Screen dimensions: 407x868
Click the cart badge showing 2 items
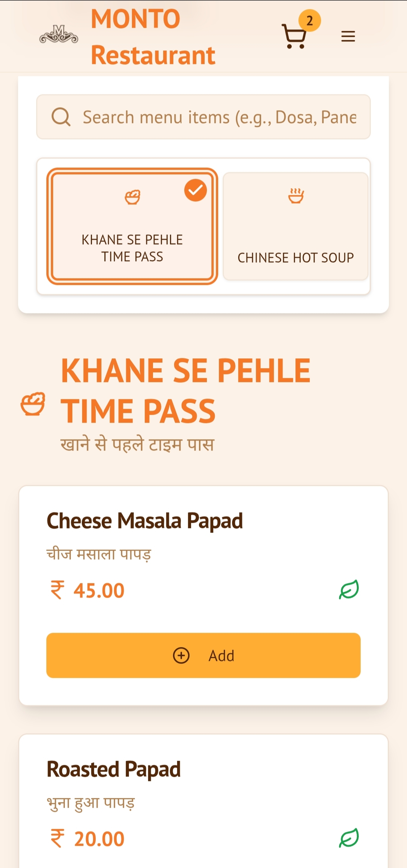309,21
